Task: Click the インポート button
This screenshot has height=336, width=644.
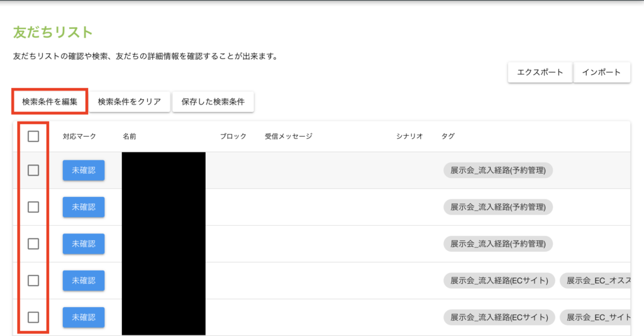Action: [601, 72]
